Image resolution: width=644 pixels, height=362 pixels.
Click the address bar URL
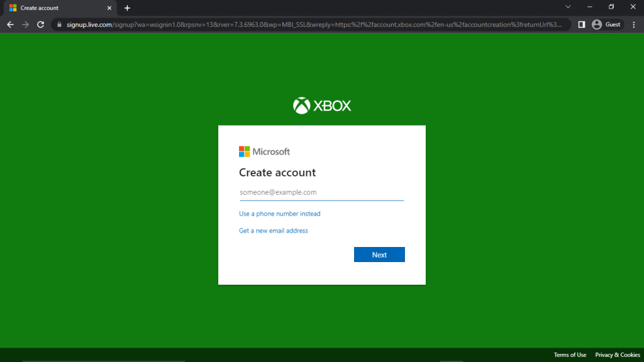coord(314,25)
